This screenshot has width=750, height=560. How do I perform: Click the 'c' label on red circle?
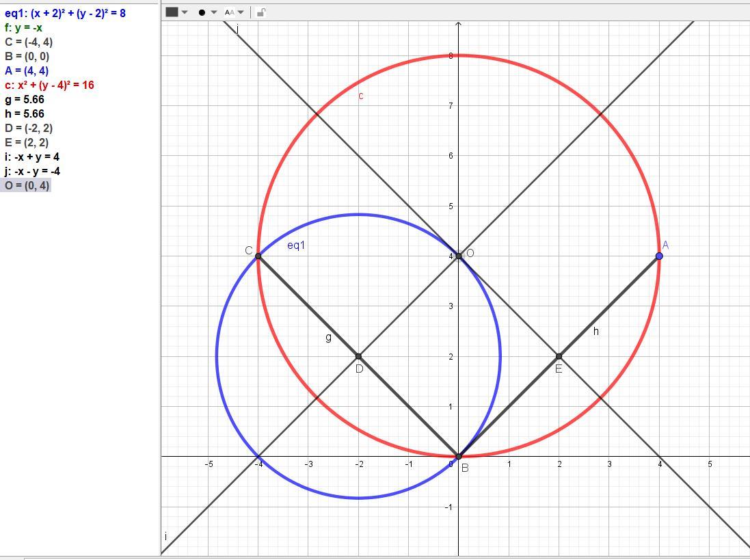click(361, 96)
